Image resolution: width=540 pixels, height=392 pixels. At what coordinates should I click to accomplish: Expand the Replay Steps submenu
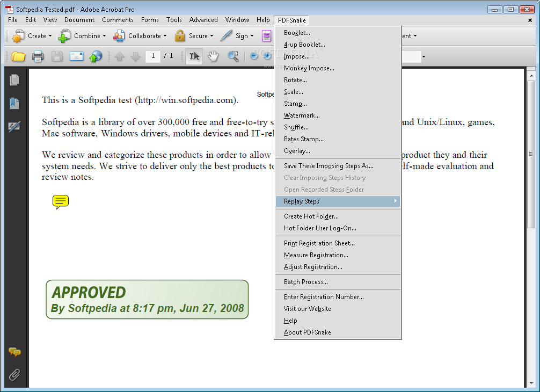[x=338, y=201]
